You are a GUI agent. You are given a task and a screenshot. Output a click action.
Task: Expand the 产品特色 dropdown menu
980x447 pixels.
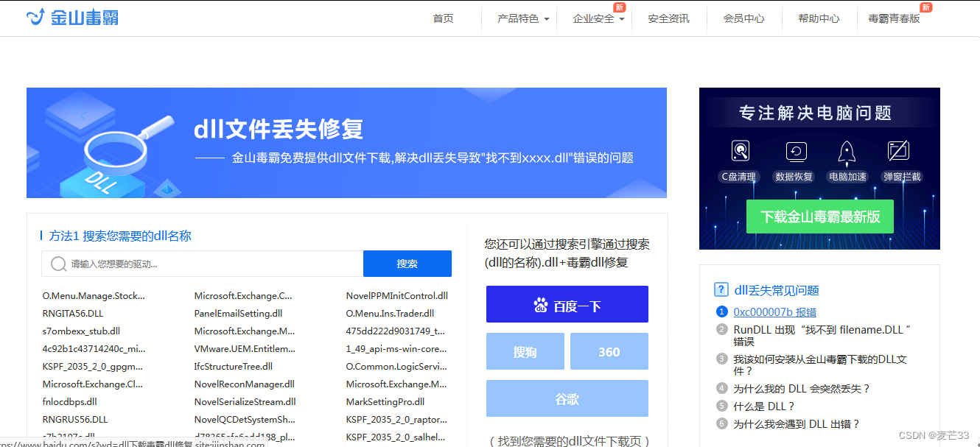[x=523, y=18]
